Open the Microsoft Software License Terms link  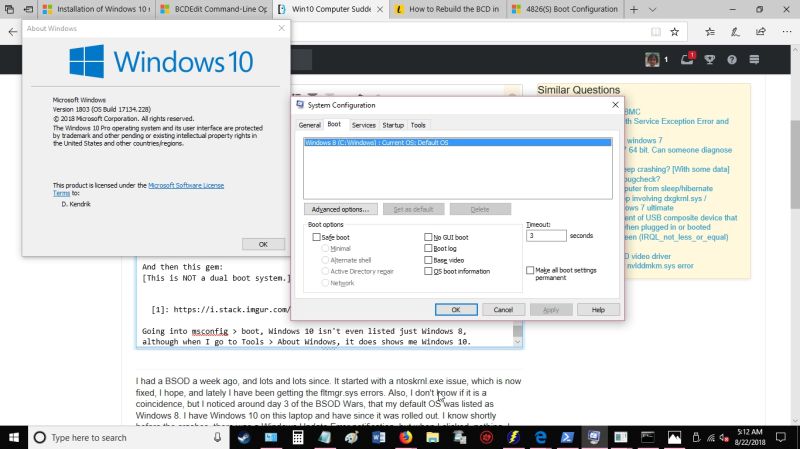[x=186, y=185]
